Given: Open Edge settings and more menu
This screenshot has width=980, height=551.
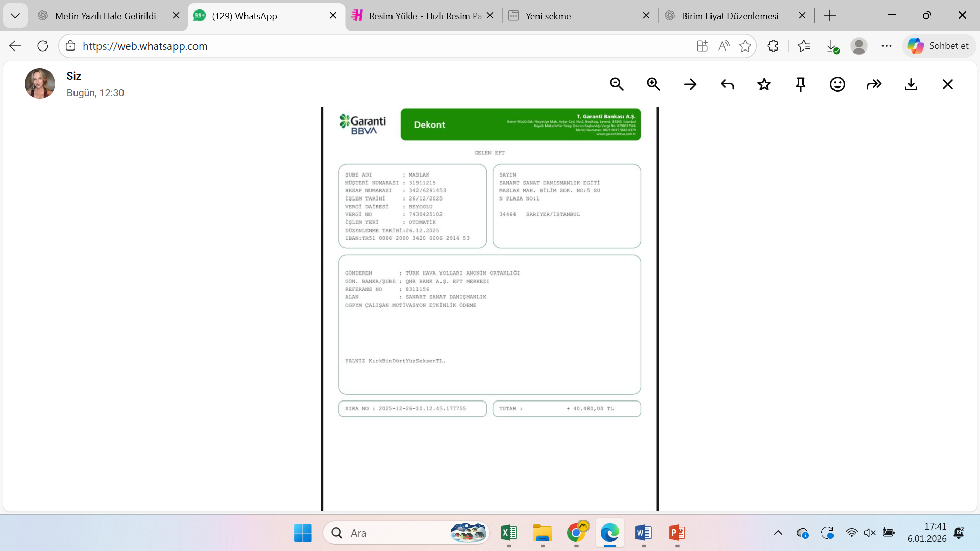Looking at the screenshot, I should 887,46.
